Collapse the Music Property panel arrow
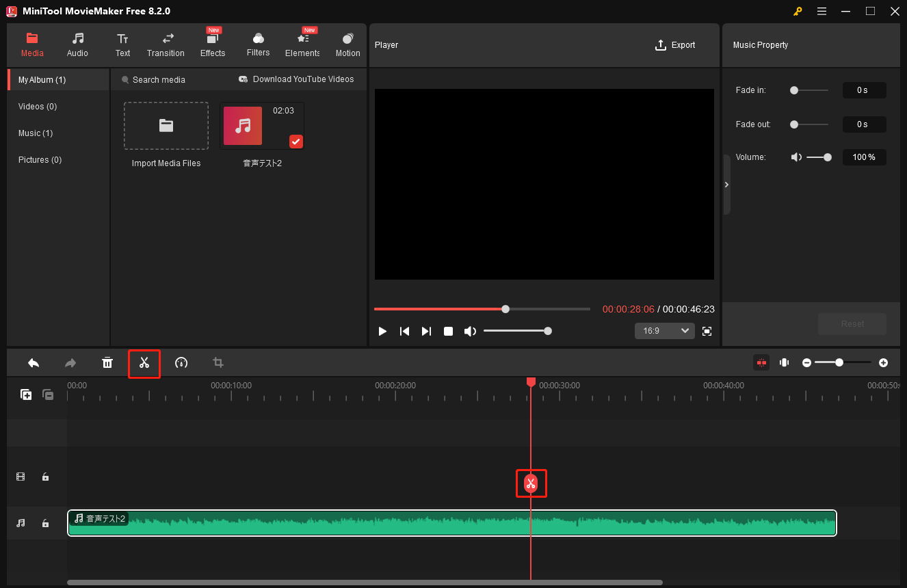The width and height of the screenshot is (907, 588). click(x=726, y=185)
